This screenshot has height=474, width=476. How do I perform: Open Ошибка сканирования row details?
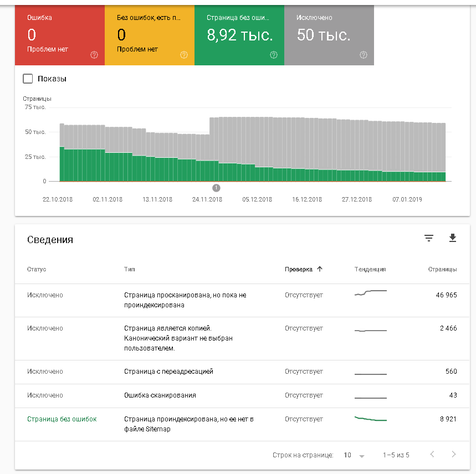point(242,395)
